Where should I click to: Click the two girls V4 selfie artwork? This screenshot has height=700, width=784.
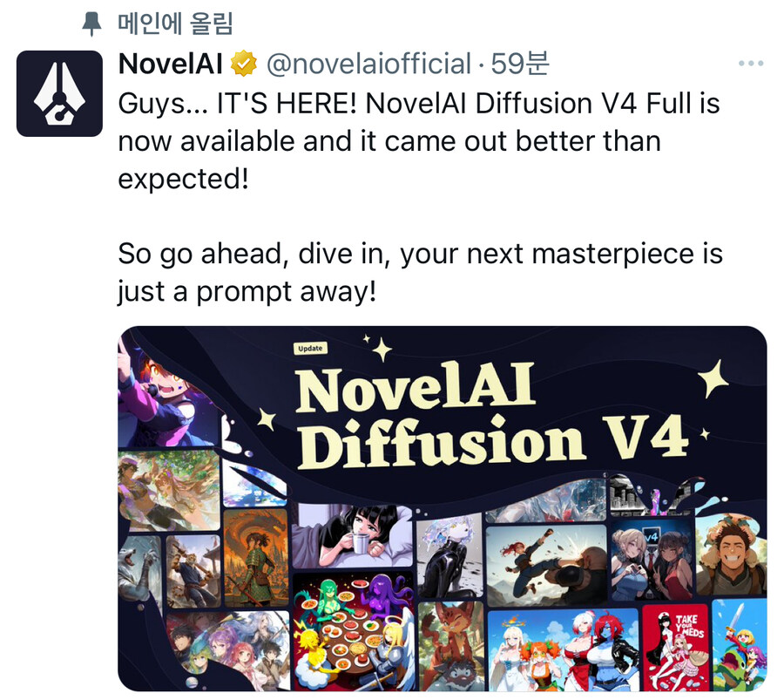(x=652, y=561)
